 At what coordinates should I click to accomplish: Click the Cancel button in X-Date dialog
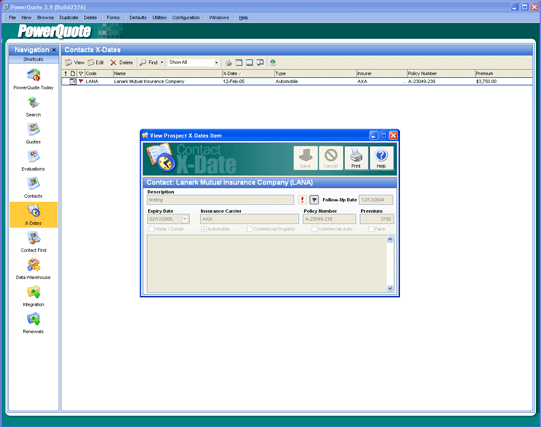[x=331, y=158]
